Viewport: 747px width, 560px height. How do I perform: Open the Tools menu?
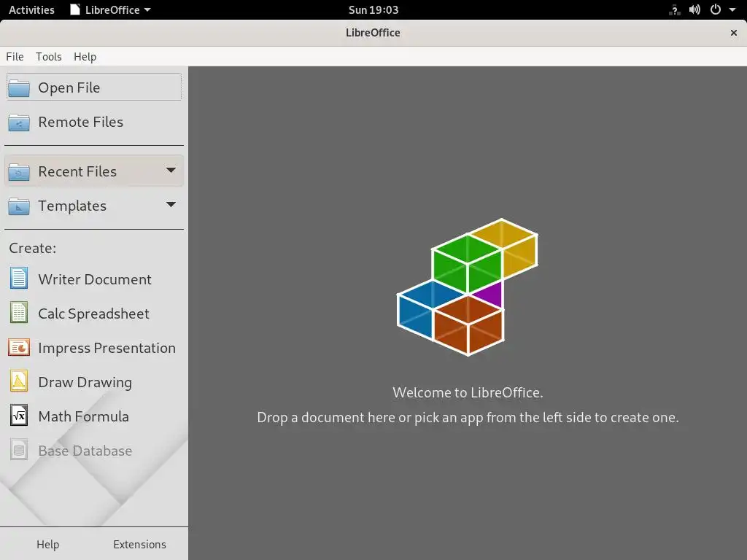(x=49, y=57)
